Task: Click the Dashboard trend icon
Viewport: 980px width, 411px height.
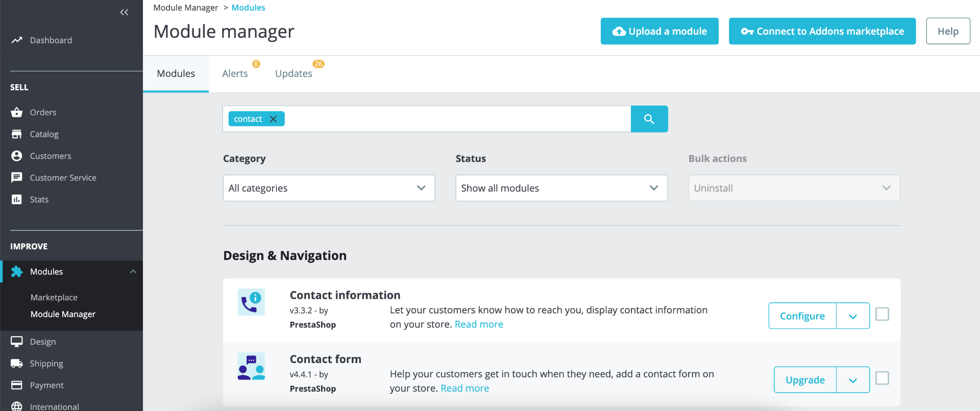Action: (17, 40)
